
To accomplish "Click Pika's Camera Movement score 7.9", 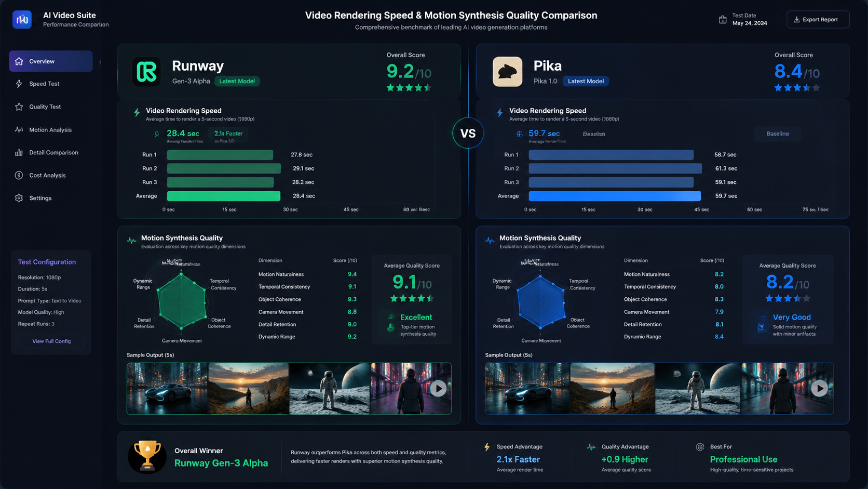I will (x=719, y=312).
